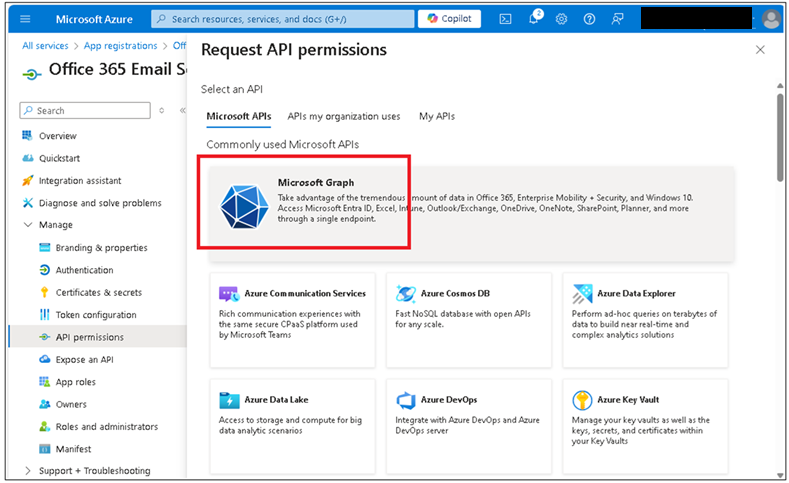
Task: Open Certificates & secrets menu item
Action: tap(99, 292)
